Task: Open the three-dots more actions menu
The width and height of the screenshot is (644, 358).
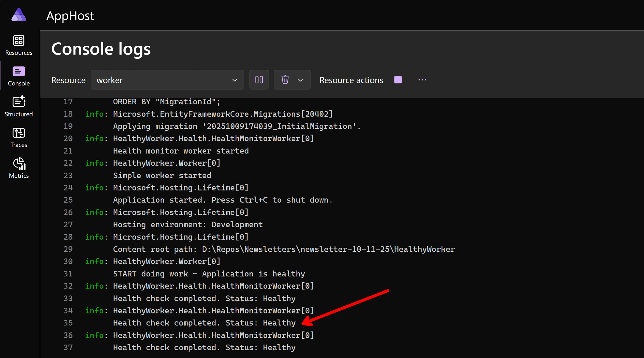Action: (422, 80)
